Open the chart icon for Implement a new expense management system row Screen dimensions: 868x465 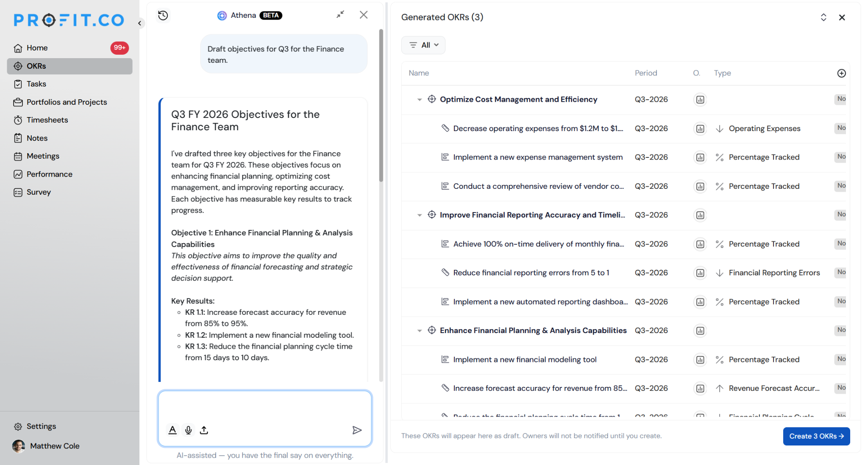pyautogui.click(x=700, y=157)
